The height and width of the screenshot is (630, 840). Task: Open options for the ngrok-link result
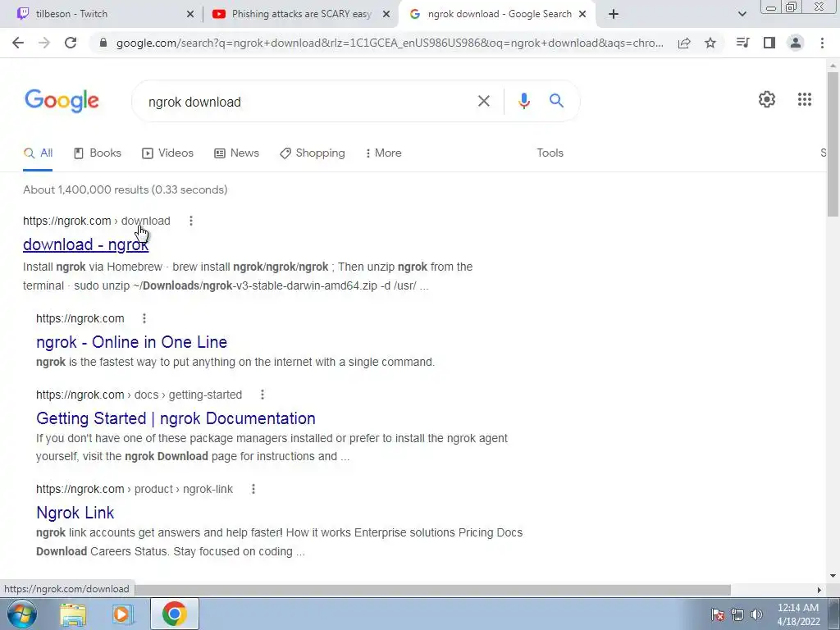pyautogui.click(x=253, y=489)
